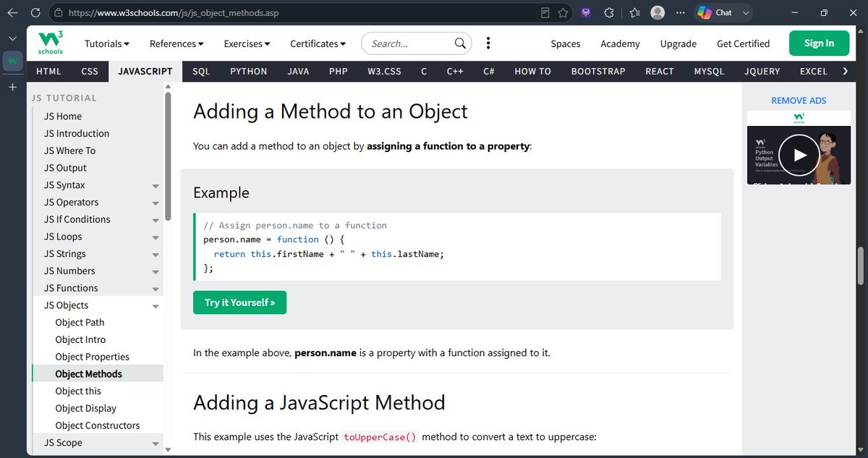Open the reader view icon in address bar
Viewport: 868px width, 458px height.
(x=545, y=12)
